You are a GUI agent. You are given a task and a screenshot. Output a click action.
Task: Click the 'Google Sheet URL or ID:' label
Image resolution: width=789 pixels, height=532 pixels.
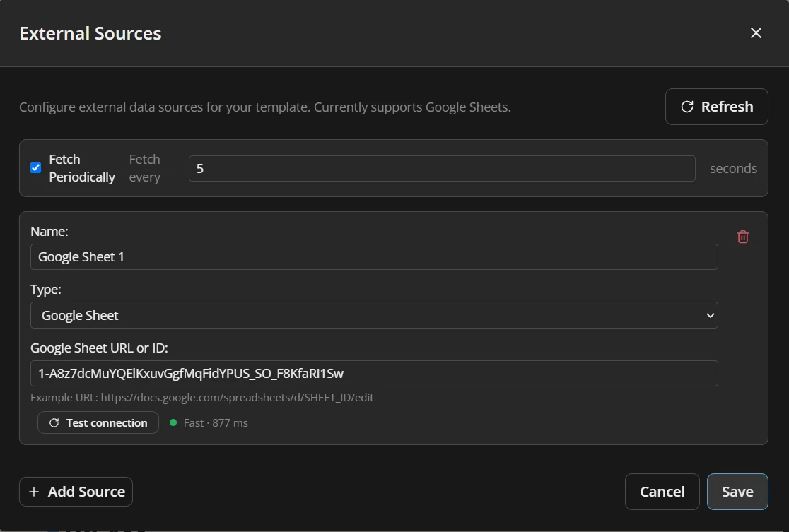[99, 348]
